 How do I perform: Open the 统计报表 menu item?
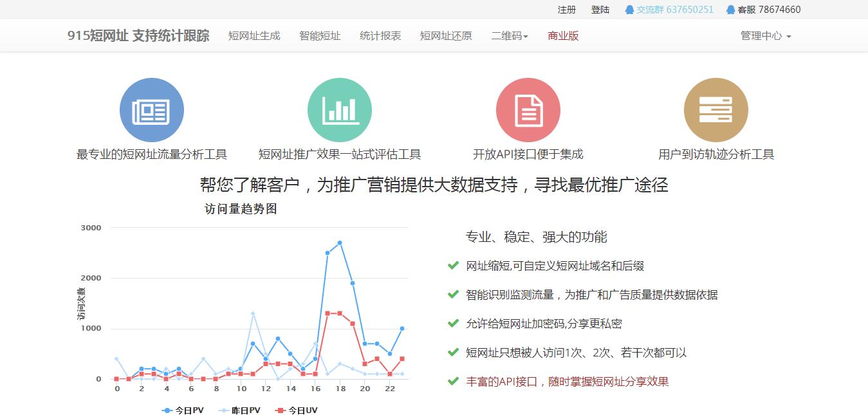[380, 35]
